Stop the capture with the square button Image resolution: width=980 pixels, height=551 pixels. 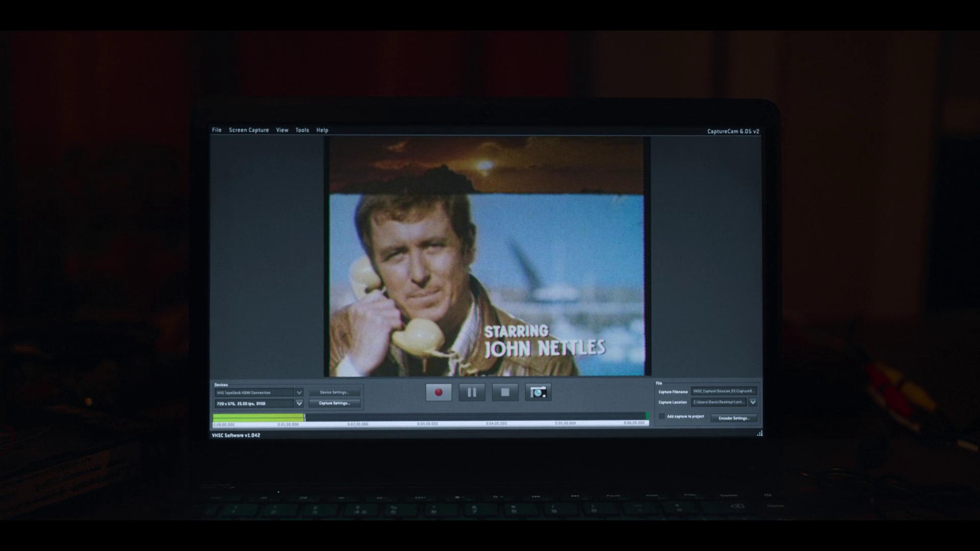click(x=505, y=392)
